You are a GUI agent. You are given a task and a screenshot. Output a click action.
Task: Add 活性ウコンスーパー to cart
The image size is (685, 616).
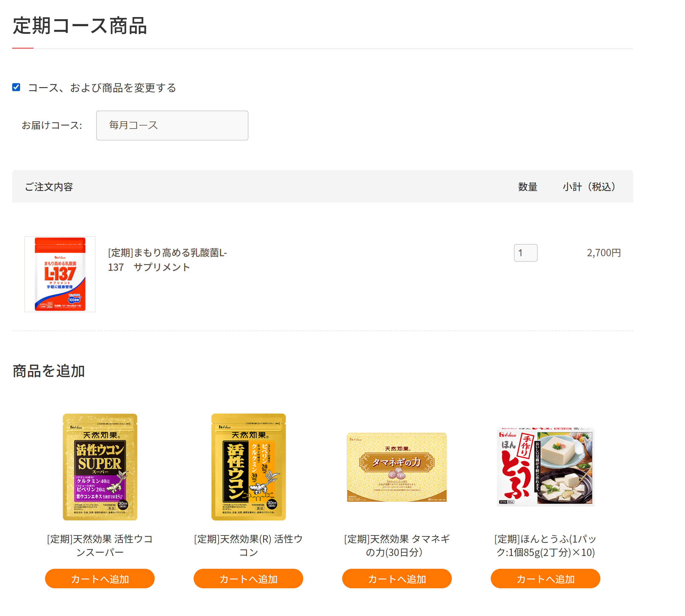point(100,579)
